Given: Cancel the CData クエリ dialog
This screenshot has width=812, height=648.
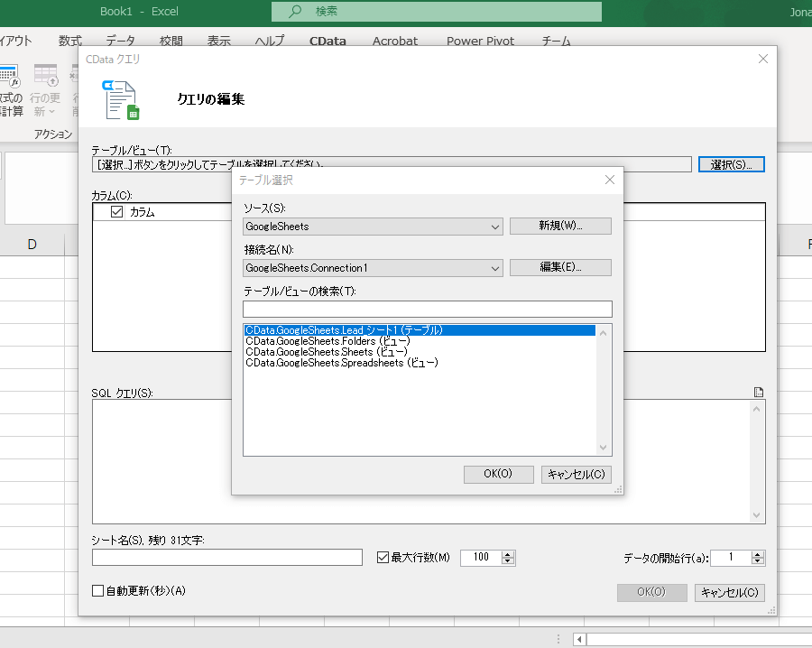Looking at the screenshot, I should pos(729,593).
